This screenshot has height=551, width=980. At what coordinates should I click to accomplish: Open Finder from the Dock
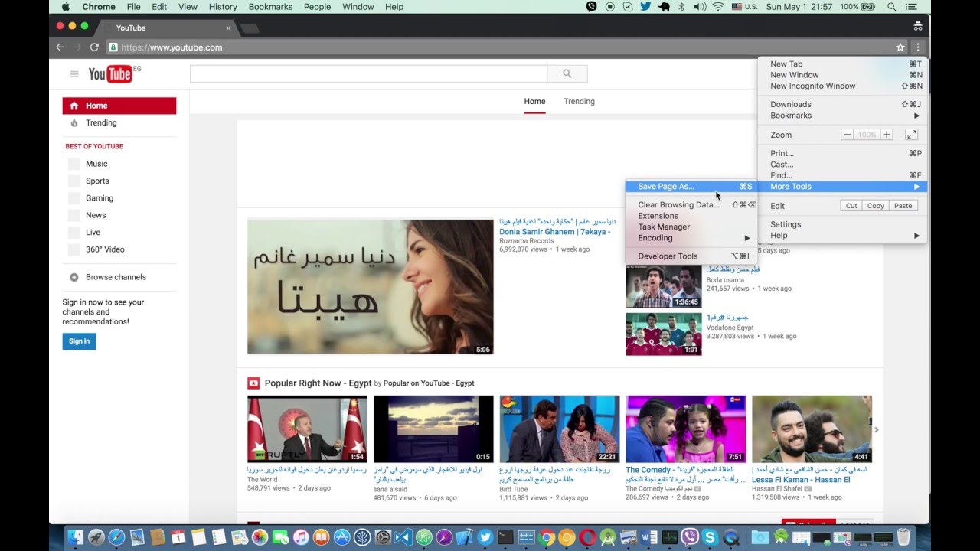(75, 537)
